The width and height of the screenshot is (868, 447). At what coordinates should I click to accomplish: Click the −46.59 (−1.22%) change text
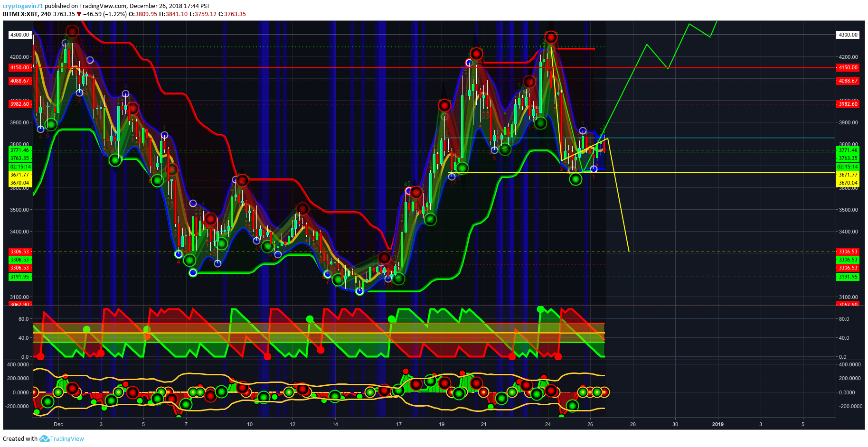[x=105, y=14]
